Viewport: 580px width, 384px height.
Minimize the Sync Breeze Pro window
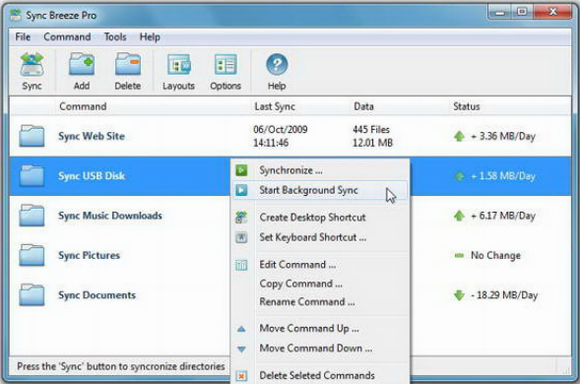click(x=499, y=13)
